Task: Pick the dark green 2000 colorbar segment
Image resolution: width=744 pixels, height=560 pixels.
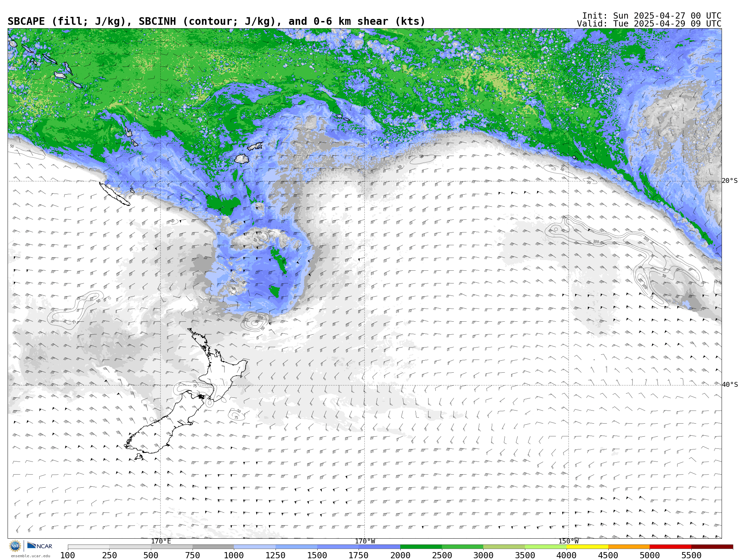Action: (x=421, y=547)
